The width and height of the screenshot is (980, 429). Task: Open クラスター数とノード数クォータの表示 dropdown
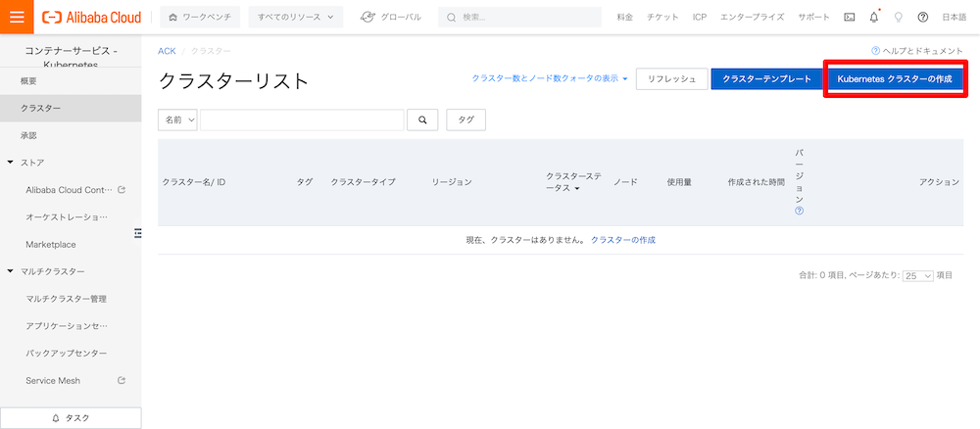tap(550, 79)
